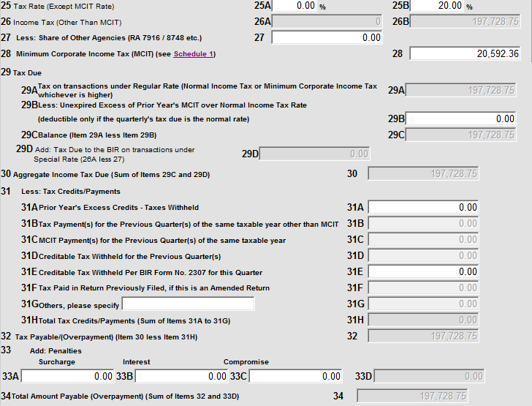The height and width of the screenshot is (406, 532).
Task: Select 31H Total Tax Credits field
Action: [x=423, y=320]
